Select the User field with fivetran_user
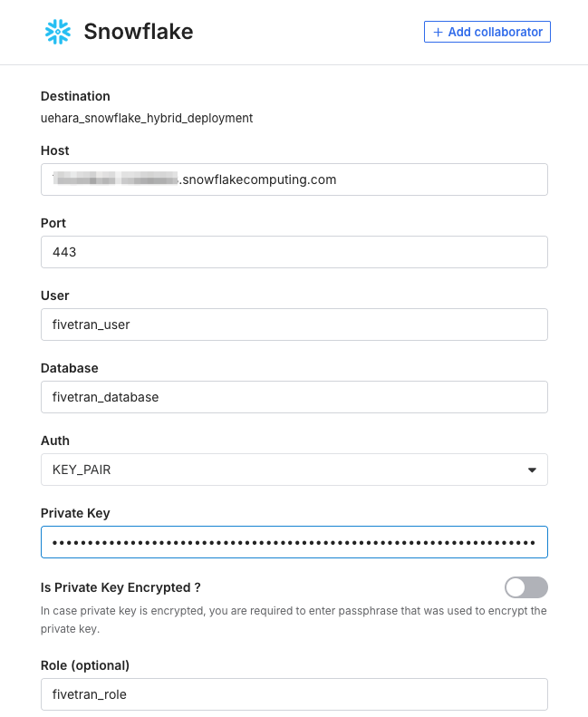The width and height of the screenshot is (588, 717). 294,325
